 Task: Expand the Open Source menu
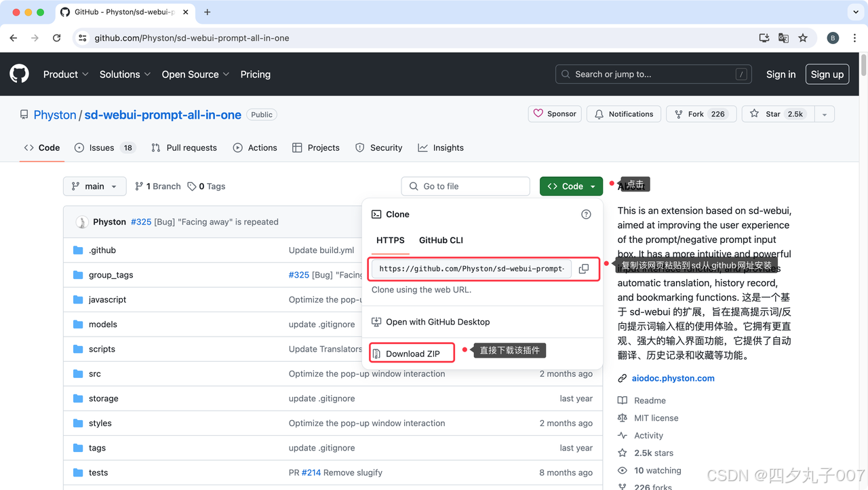coord(195,75)
